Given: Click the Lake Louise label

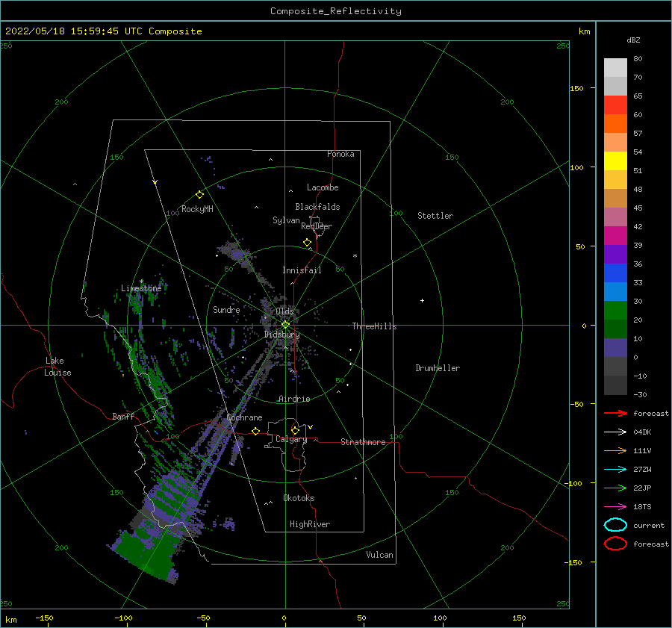Looking at the screenshot, I should click(x=57, y=367).
